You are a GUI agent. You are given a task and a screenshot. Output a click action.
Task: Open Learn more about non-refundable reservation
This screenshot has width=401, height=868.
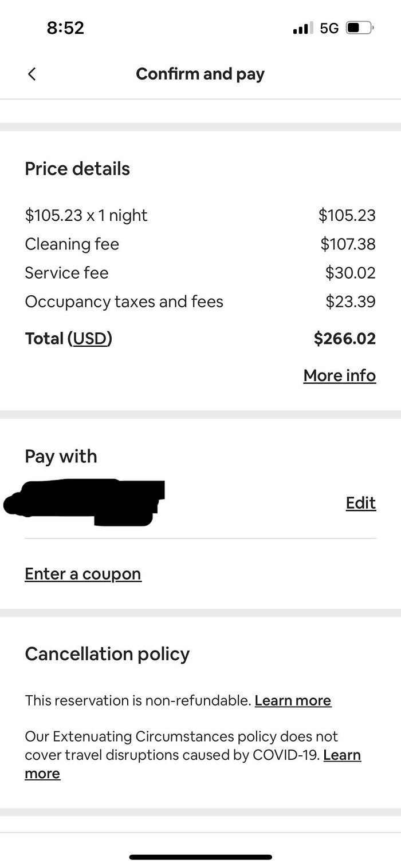point(293,700)
